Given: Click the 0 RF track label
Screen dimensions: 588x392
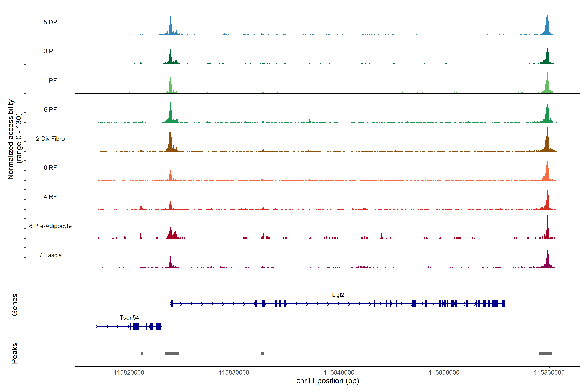Looking at the screenshot, I should [50, 168].
